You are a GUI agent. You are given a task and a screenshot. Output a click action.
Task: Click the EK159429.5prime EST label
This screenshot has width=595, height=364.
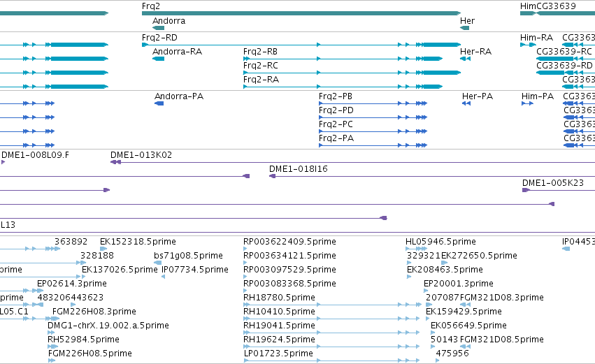click(x=464, y=312)
